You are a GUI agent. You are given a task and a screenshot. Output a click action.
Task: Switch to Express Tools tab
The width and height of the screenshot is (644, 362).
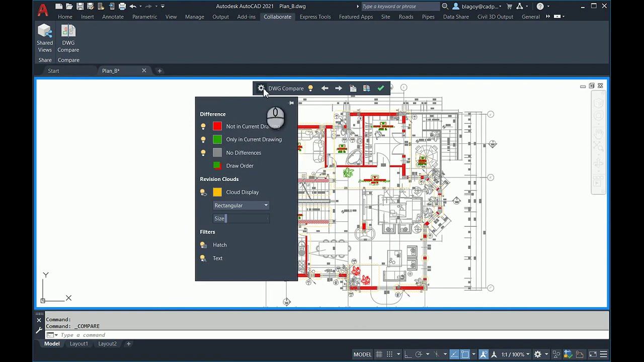[315, 17]
